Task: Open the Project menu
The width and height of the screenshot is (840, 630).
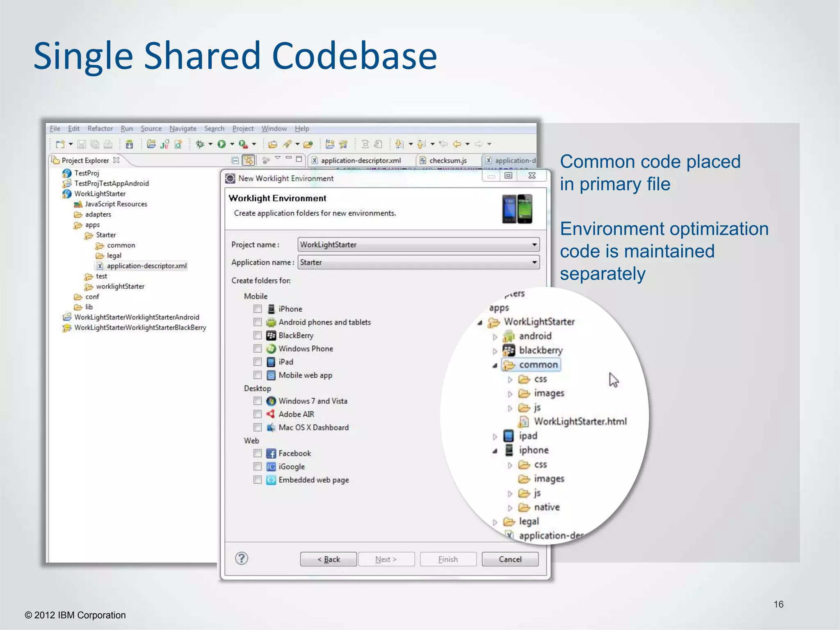Action: [x=243, y=128]
